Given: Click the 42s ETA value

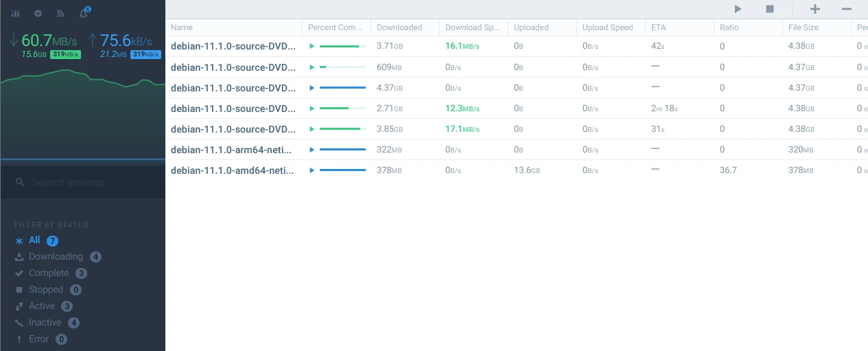Looking at the screenshot, I should coord(659,47).
